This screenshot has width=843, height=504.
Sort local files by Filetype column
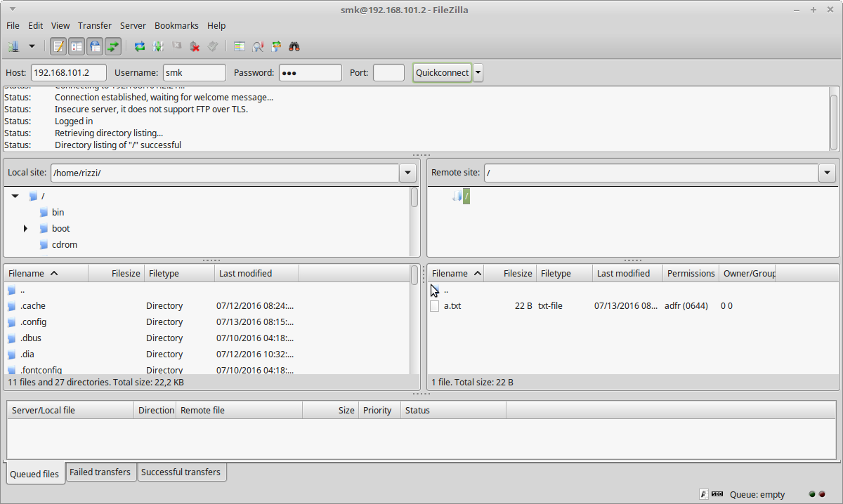pyautogui.click(x=178, y=274)
